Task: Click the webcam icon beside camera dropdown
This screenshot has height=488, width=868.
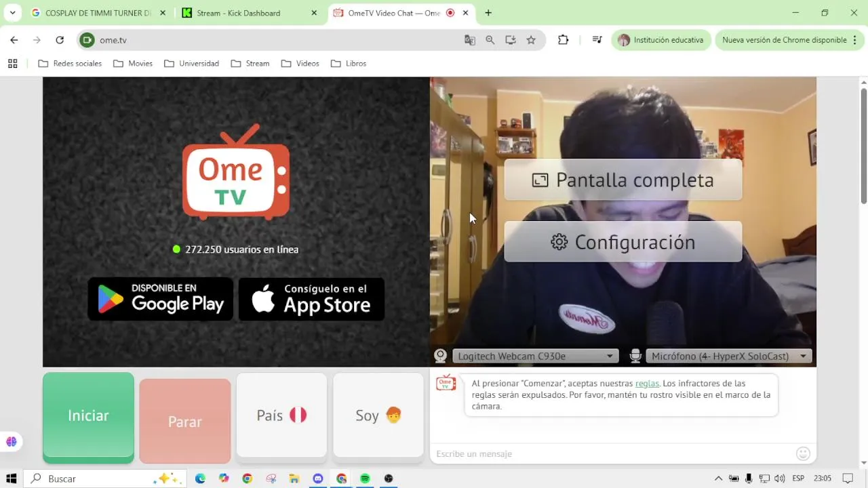Action: (x=441, y=356)
